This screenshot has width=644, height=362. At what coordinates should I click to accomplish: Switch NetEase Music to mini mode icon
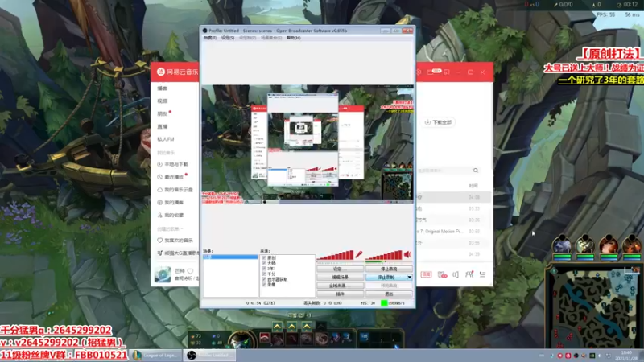447,72
